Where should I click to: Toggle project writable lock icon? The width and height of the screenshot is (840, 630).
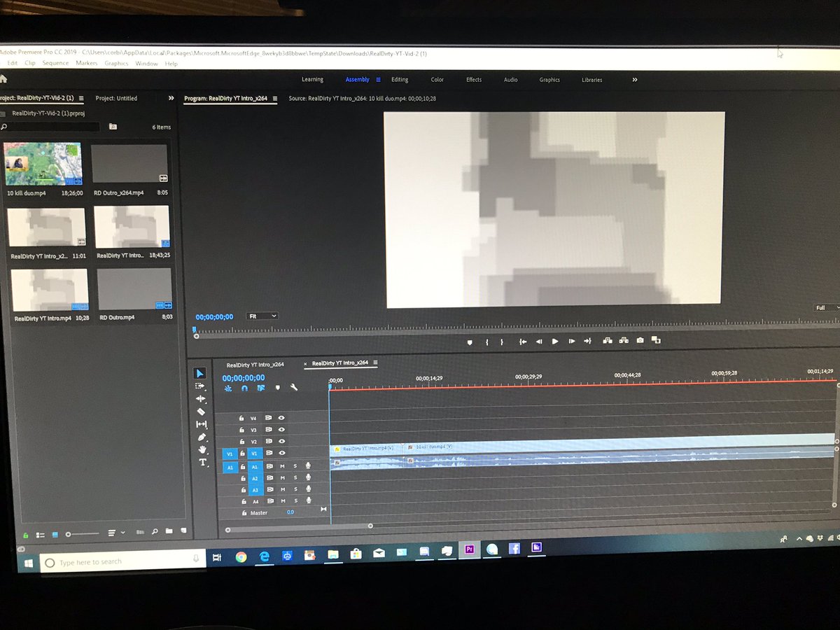[25, 535]
